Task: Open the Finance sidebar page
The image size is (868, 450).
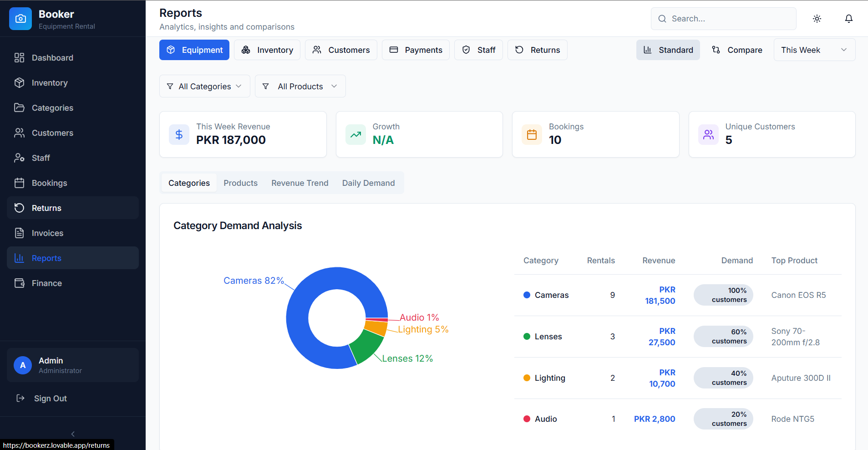Action: (x=73, y=283)
